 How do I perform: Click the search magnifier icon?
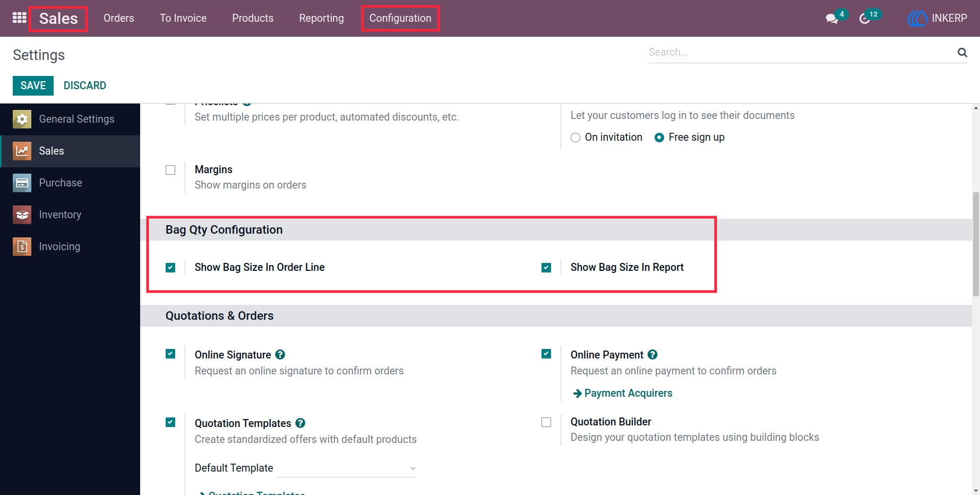962,52
